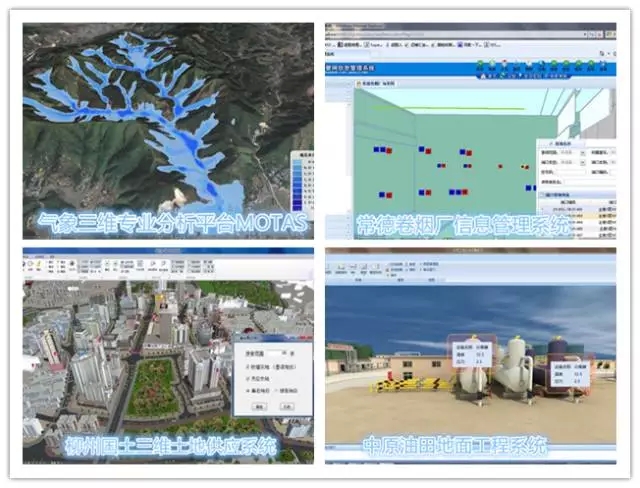Screen dimensions: 640x488
Task: Select the right radio option in 柳州国土 dialog
Action: (276, 390)
